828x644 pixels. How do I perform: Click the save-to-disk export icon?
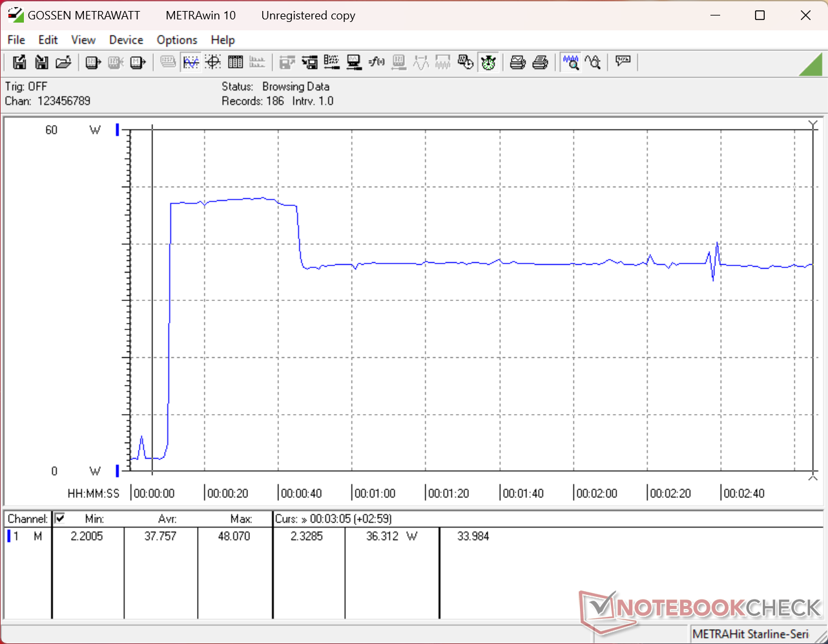click(19, 62)
